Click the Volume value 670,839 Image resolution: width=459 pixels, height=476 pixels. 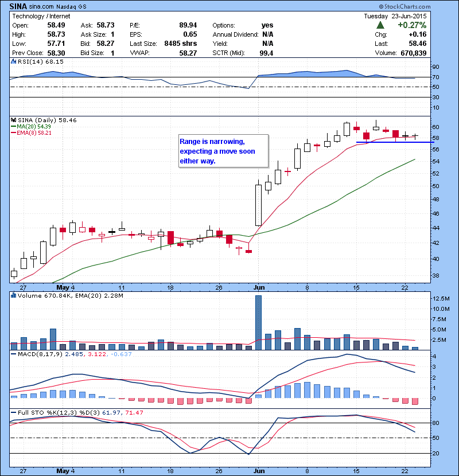(414, 53)
